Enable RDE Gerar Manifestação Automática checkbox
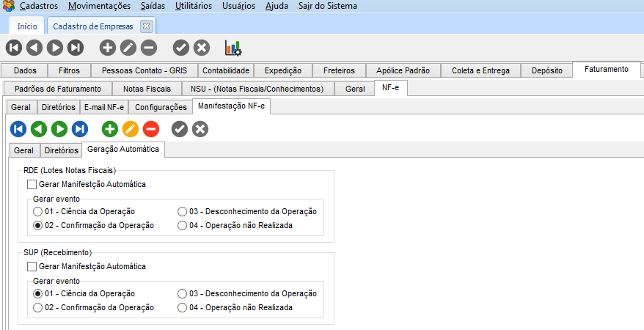644x330 pixels. click(x=31, y=184)
